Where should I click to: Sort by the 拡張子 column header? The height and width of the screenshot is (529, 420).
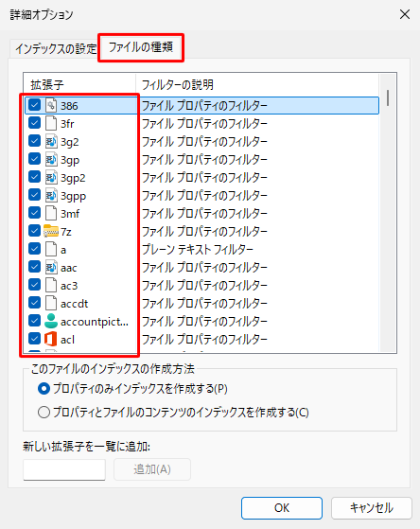coord(79,84)
